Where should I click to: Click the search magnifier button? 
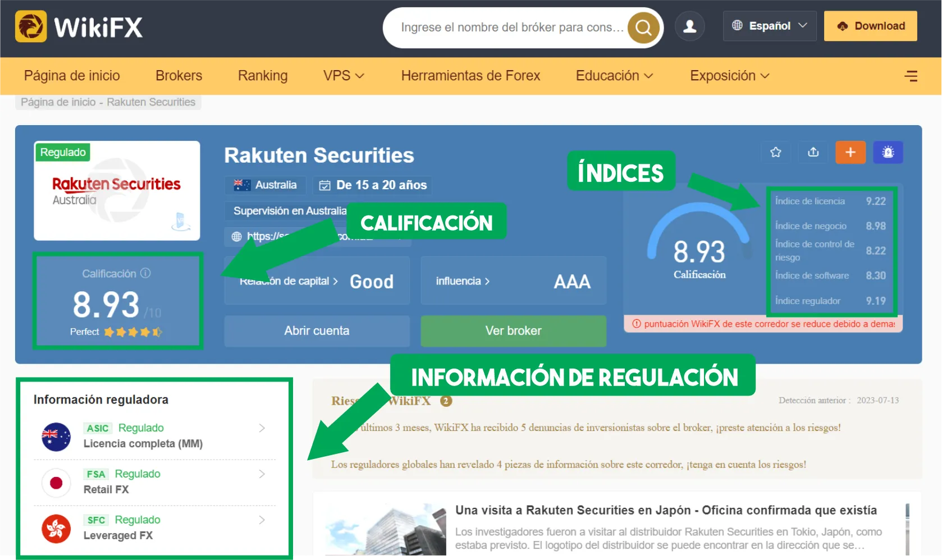tap(643, 27)
